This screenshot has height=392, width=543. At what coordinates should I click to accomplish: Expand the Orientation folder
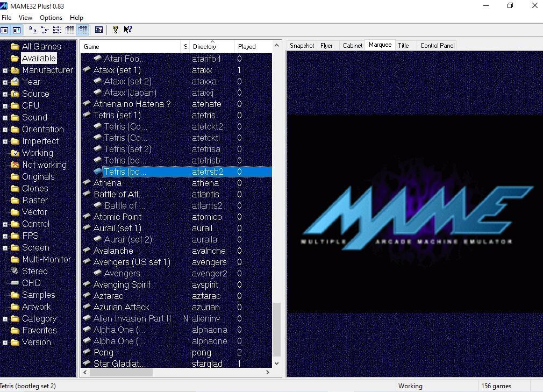click(x=5, y=130)
